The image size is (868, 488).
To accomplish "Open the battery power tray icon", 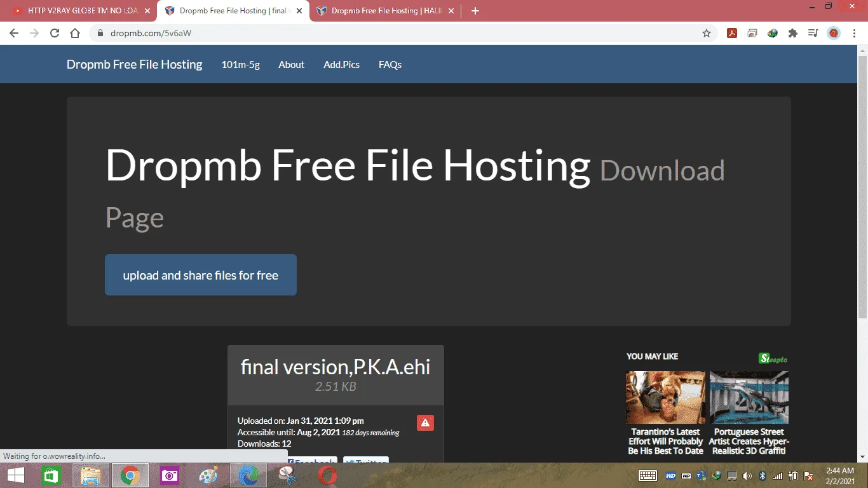I will click(x=793, y=475).
